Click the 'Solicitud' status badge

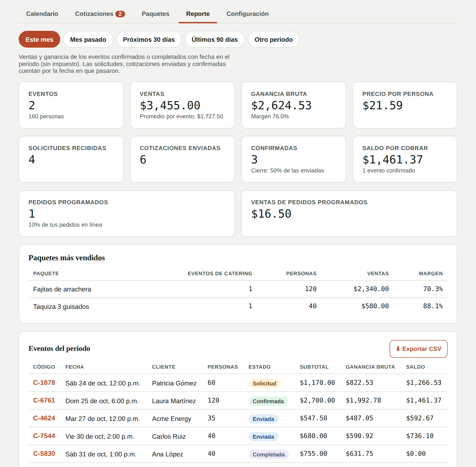264,383
